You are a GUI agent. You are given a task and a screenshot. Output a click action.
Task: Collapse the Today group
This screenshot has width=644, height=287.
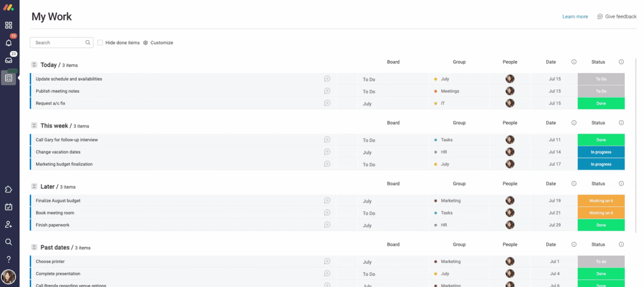pyautogui.click(x=34, y=65)
